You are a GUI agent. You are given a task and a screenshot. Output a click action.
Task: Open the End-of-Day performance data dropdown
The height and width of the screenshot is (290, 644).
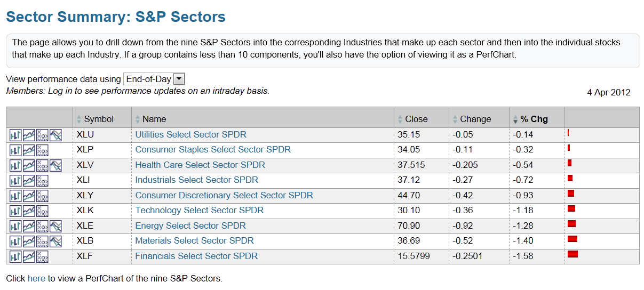click(154, 79)
